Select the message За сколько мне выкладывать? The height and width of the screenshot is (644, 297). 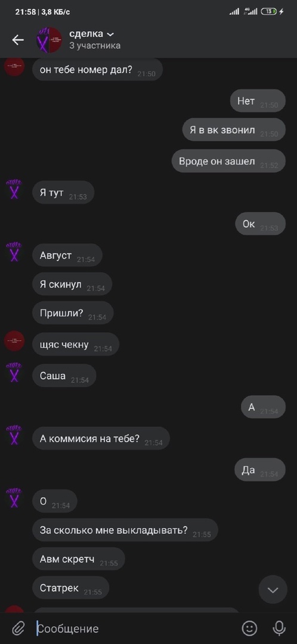(x=125, y=530)
